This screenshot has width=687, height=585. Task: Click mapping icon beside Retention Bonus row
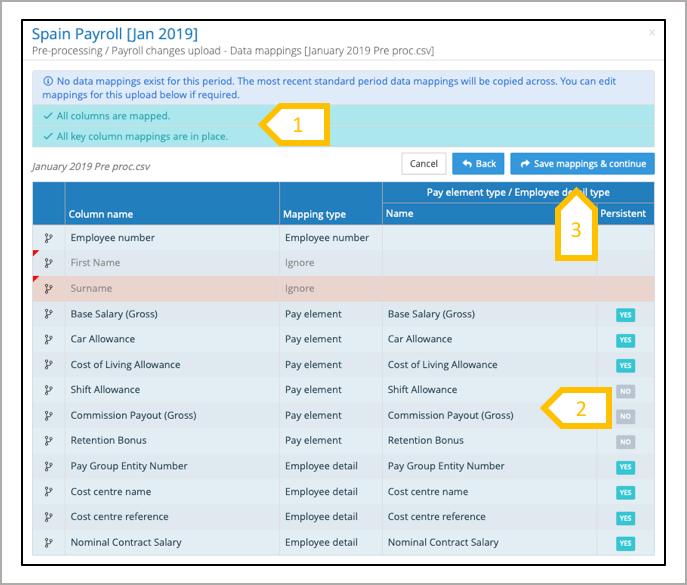coord(48,441)
